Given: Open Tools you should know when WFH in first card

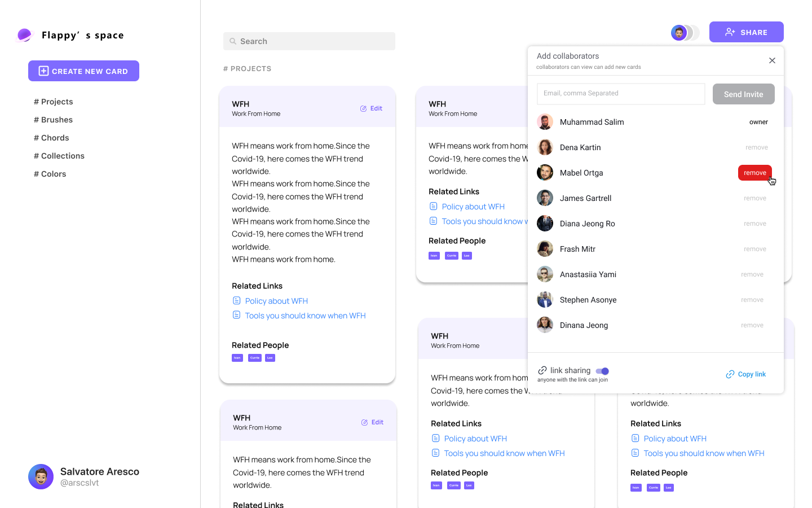Looking at the screenshot, I should tap(305, 316).
